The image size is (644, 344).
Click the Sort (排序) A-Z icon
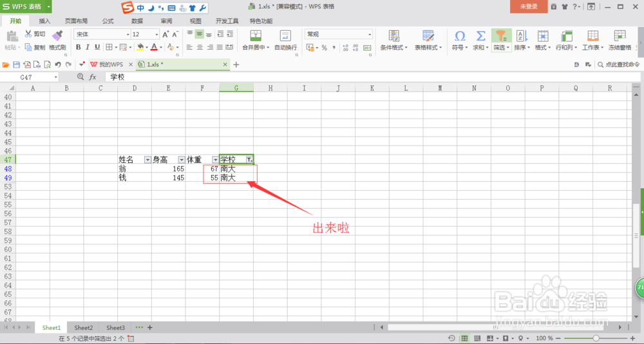pyautogui.click(x=522, y=35)
